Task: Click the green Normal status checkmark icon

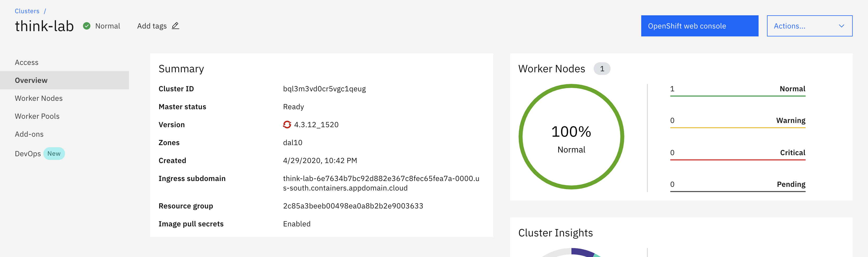Action: (x=87, y=26)
